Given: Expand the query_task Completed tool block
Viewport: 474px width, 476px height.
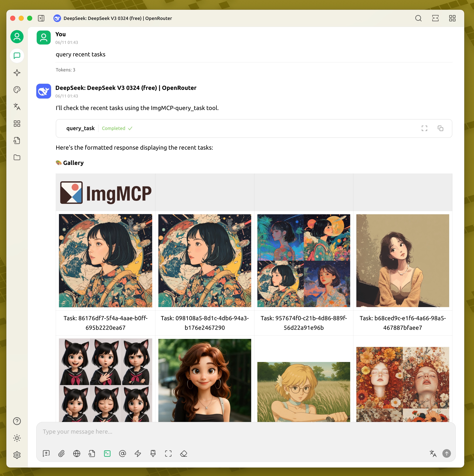Looking at the screenshot, I should point(254,128).
